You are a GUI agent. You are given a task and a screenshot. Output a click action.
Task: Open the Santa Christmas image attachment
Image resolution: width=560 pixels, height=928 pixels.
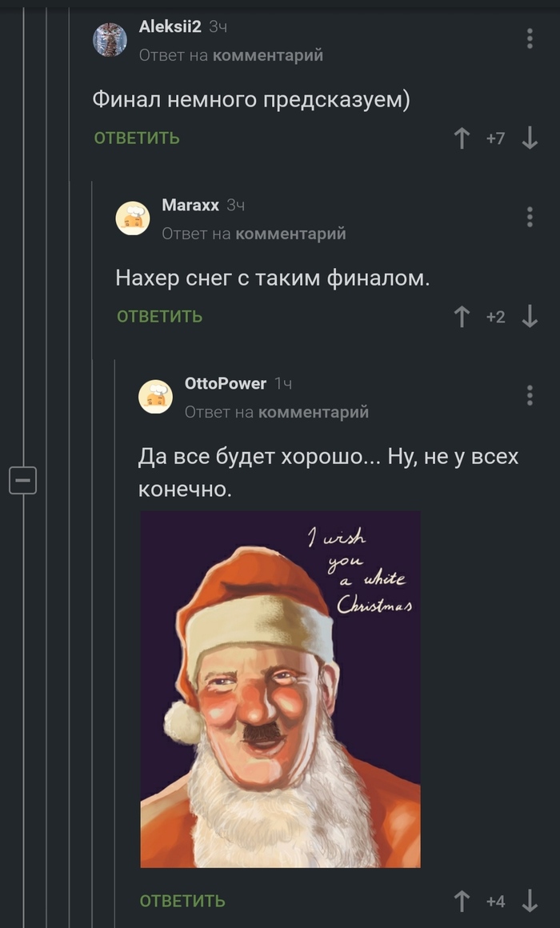(281, 690)
